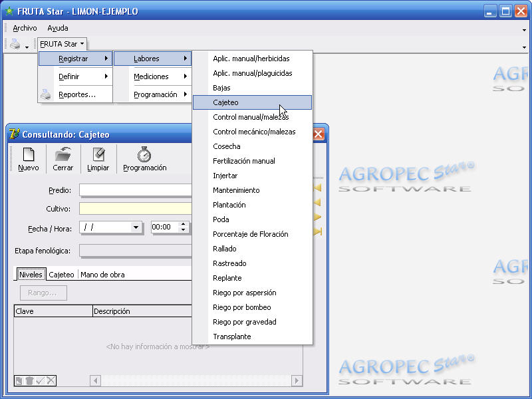Viewport: 532px width, 399px height.
Task: Open the Ayuda menu
Action: tap(58, 28)
